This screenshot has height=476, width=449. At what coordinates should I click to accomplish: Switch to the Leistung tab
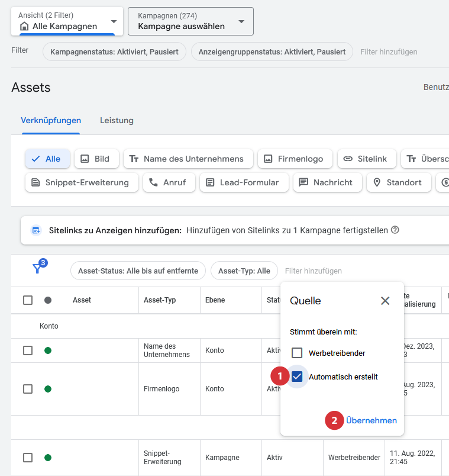tap(117, 121)
